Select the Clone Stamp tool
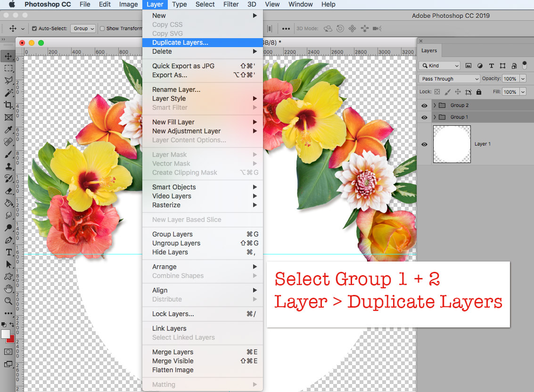The width and height of the screenshot is (534, 392). coord(8,166)
